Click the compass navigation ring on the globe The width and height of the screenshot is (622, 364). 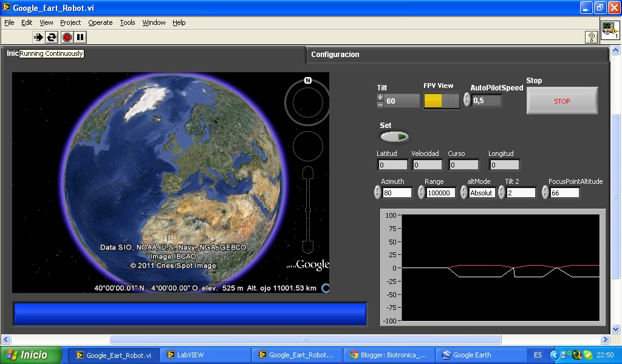(x=307, y=102)
